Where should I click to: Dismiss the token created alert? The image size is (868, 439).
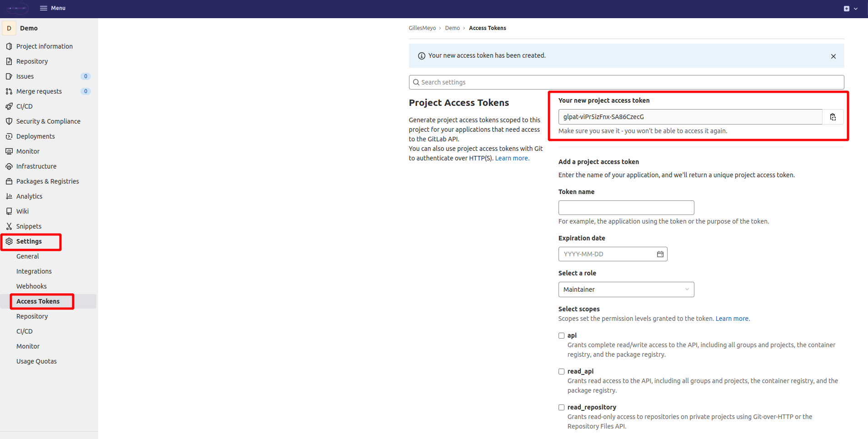833,56
